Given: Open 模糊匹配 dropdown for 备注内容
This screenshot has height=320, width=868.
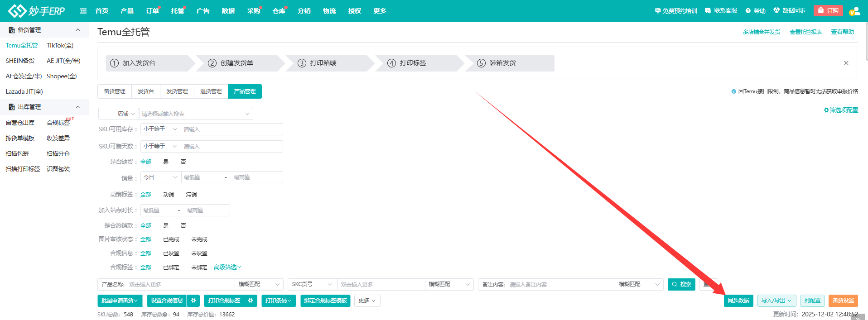Looking at the screenshot, I should pyautogui.click(x=639, y=284).
